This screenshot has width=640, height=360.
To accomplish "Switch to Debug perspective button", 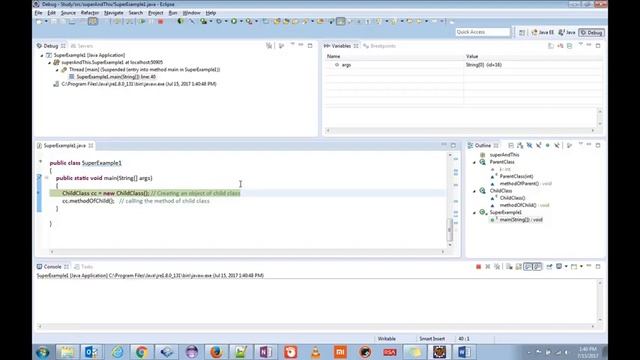I will [x=591, y=32].
